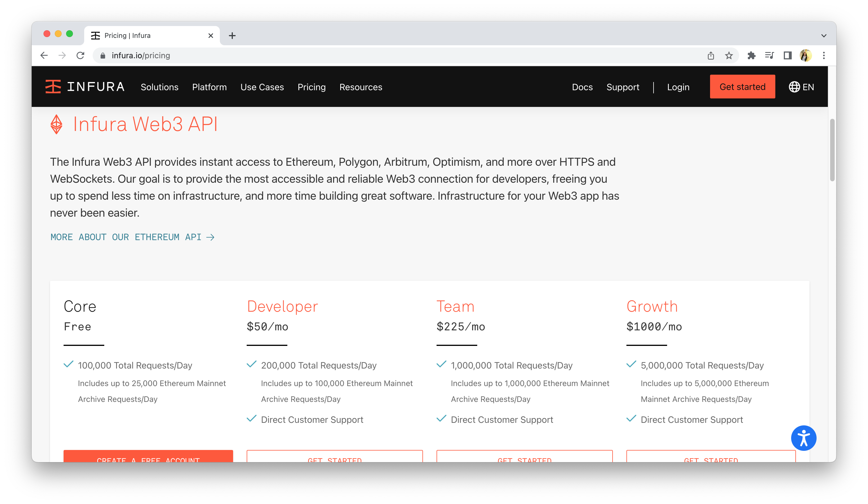The image size is (868, 504).
Task: Click Get Started under Developer plan
Action: [x=335, y=456]
